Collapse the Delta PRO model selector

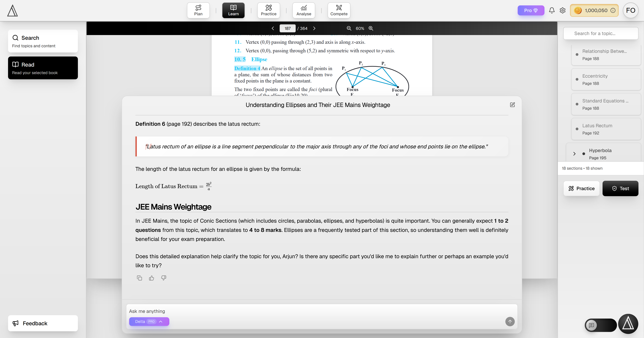coord(161,322)
